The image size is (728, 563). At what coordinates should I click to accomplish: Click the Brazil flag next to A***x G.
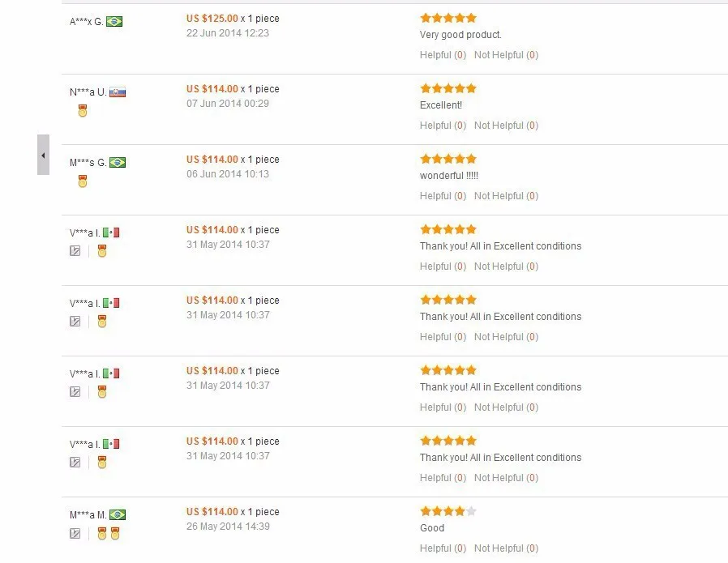point(114,21)
